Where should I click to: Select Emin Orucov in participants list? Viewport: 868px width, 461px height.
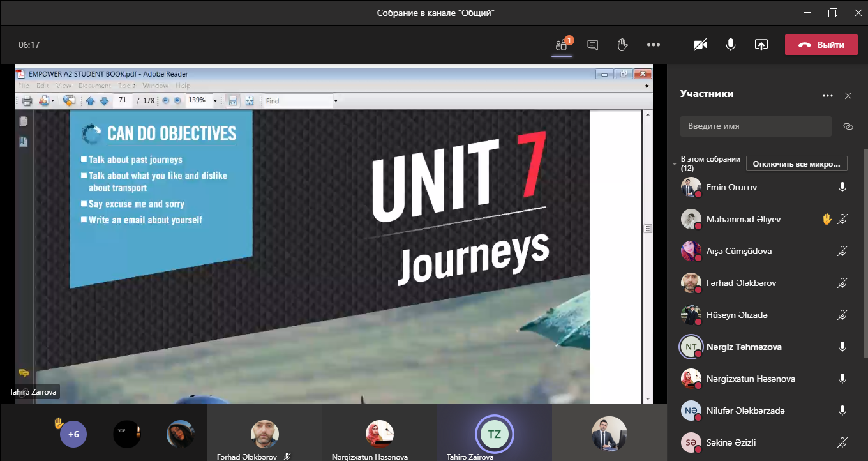[x=731, y=187]
